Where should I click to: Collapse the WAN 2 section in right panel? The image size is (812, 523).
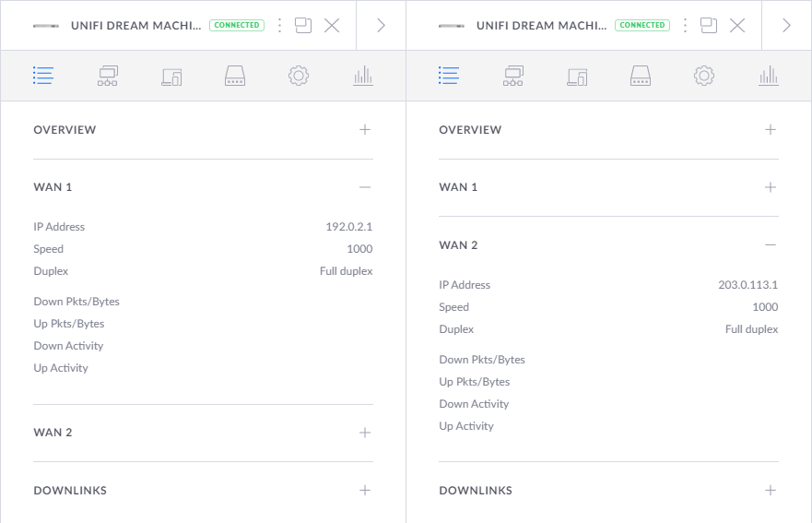point(771,245)
